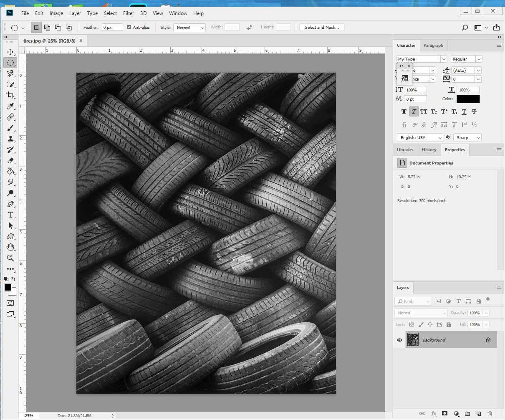Open the font family dropdown showing My Type
Viewport: 505px width, 420px height.
[420, 59]
